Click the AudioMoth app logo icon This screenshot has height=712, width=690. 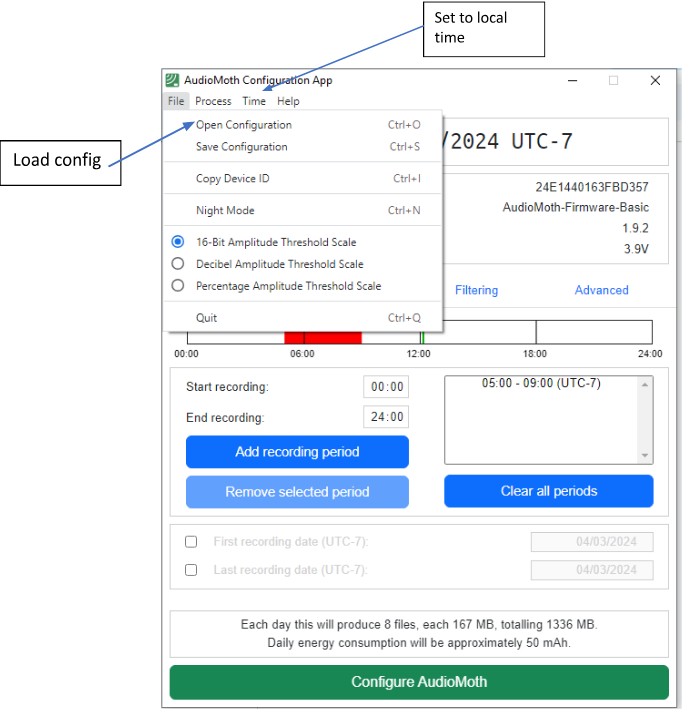click(173, 80)
